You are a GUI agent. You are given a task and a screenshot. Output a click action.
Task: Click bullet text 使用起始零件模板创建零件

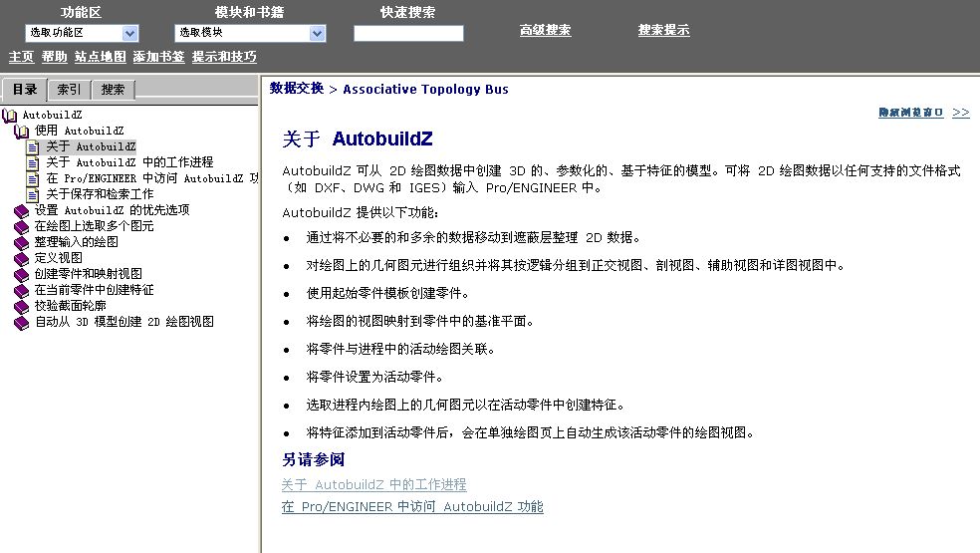coord(387,293)
